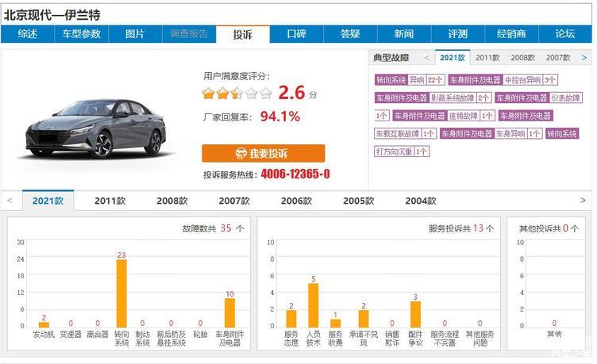
Task: Click the 变速器 axis label
Action: click(71, 335)
